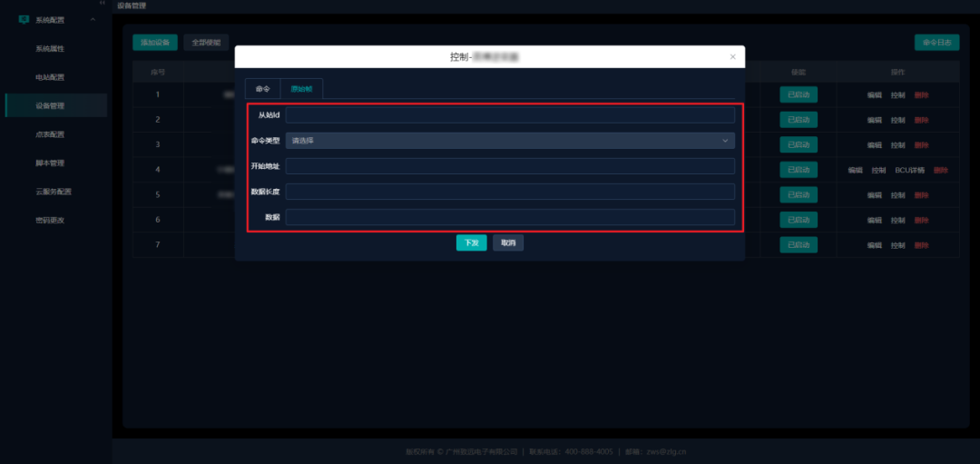
Task: Click the 系统配置 monitor icon
Action: [24, 20]
